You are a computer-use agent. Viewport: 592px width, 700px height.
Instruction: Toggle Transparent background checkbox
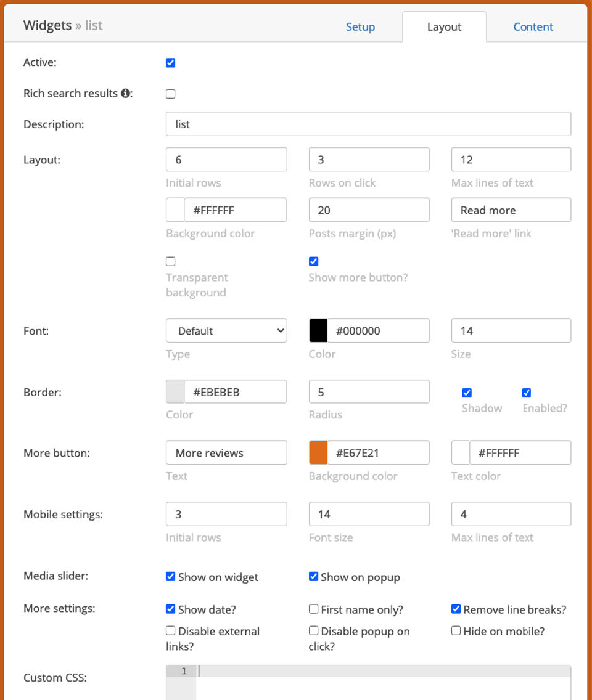(x=171, y=261)
